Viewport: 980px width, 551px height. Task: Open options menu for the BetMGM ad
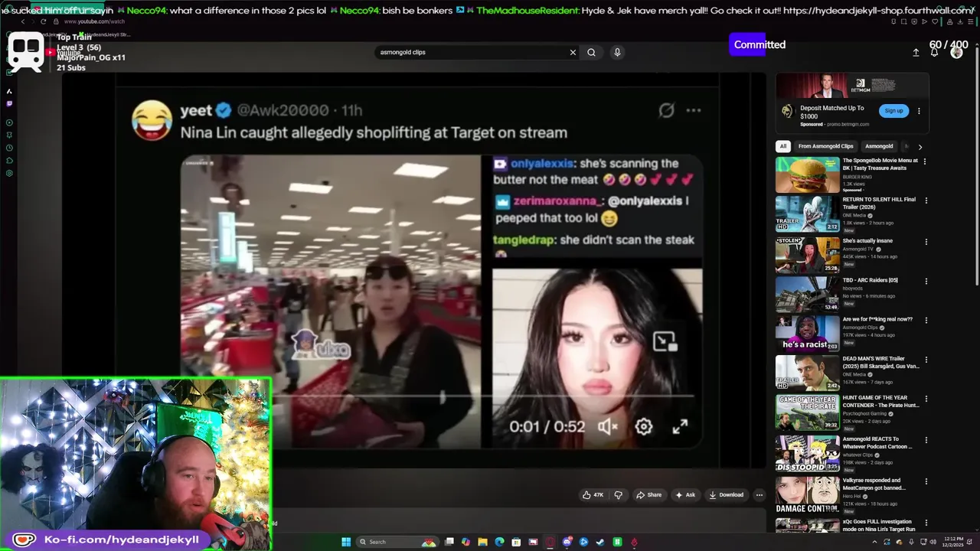pos(919,111)
